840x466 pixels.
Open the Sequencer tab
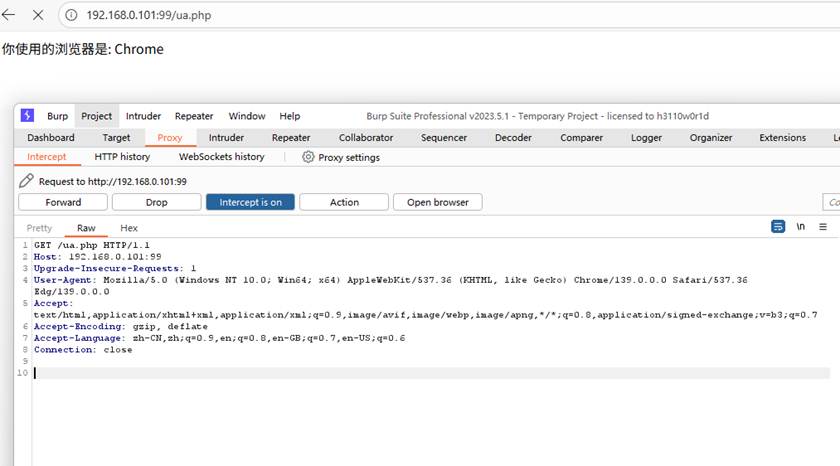[444, 138]
